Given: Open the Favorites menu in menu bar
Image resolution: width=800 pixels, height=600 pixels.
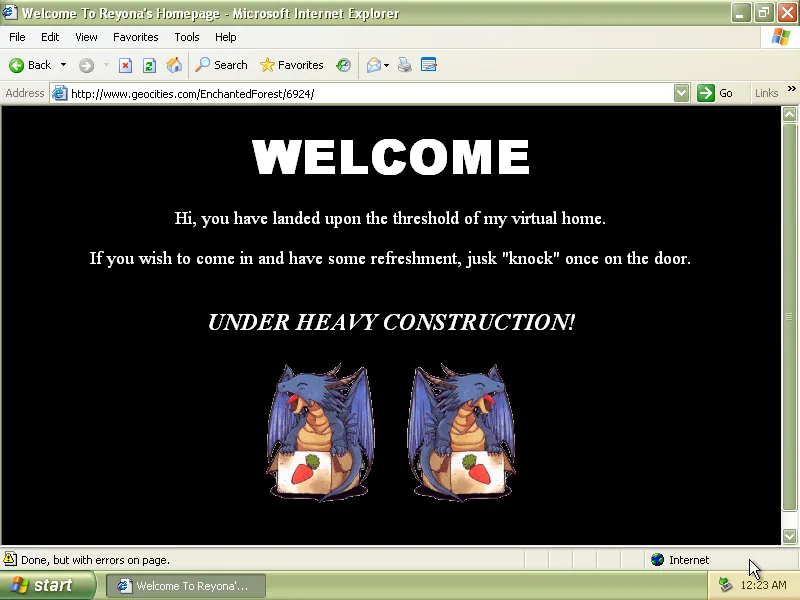Looking at the screenshot, I should click(136, 37).
